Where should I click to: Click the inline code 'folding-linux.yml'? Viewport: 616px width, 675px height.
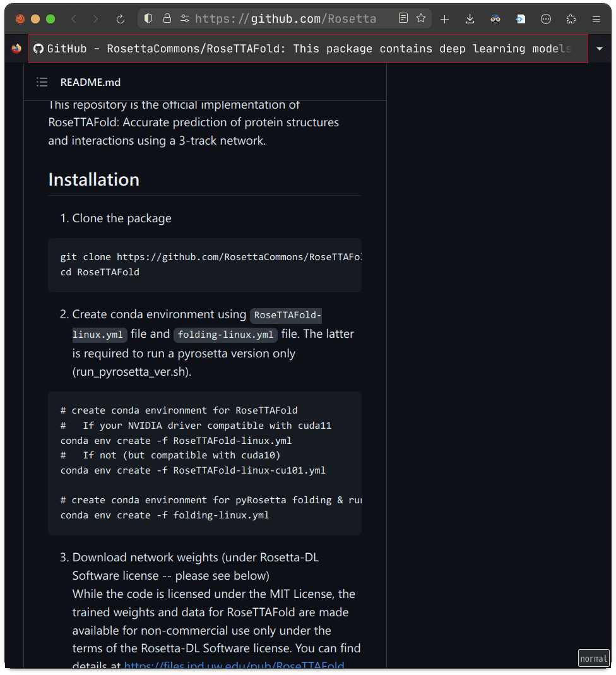click(225, 335)
